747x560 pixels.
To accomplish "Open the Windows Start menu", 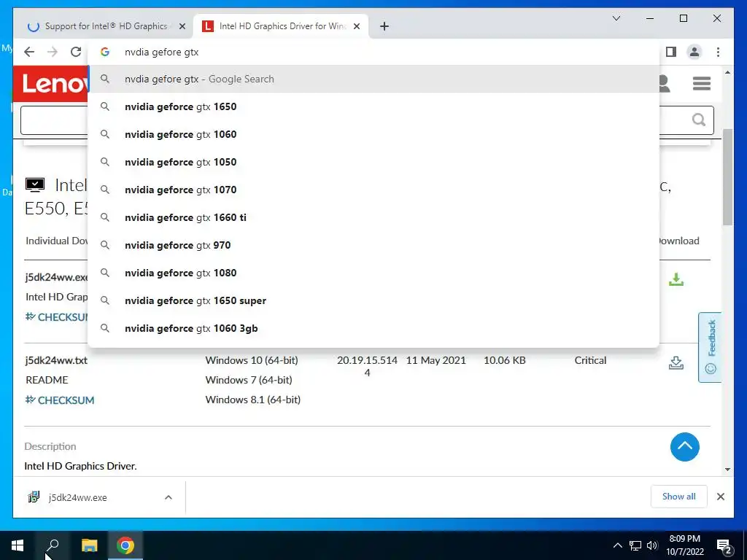I will tap(18, 545).
